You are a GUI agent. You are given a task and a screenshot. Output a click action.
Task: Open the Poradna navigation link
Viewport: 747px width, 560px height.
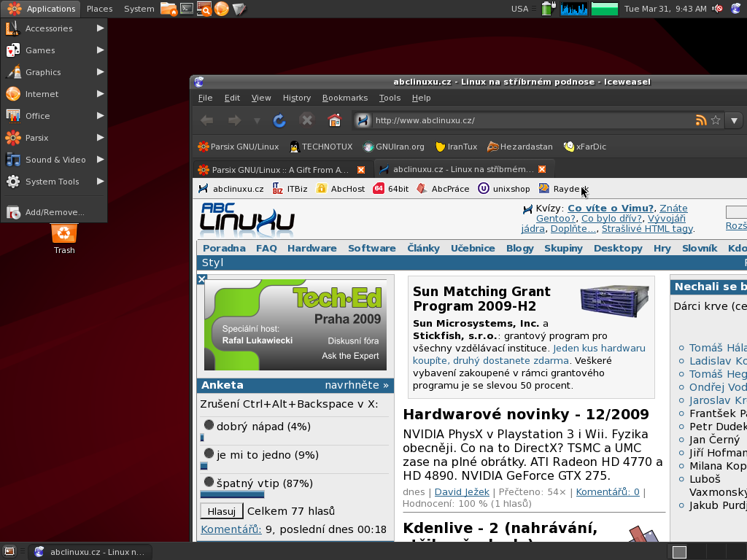224,248
